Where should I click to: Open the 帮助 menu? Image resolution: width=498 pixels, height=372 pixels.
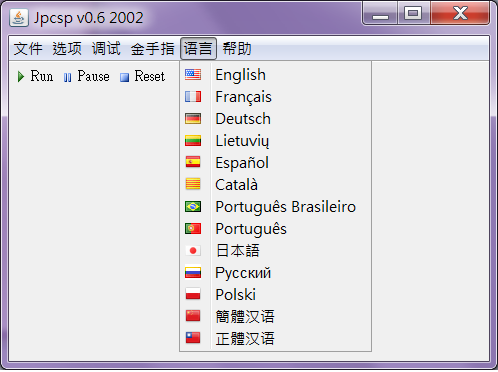pyautogui.click(x=237, y=49)
